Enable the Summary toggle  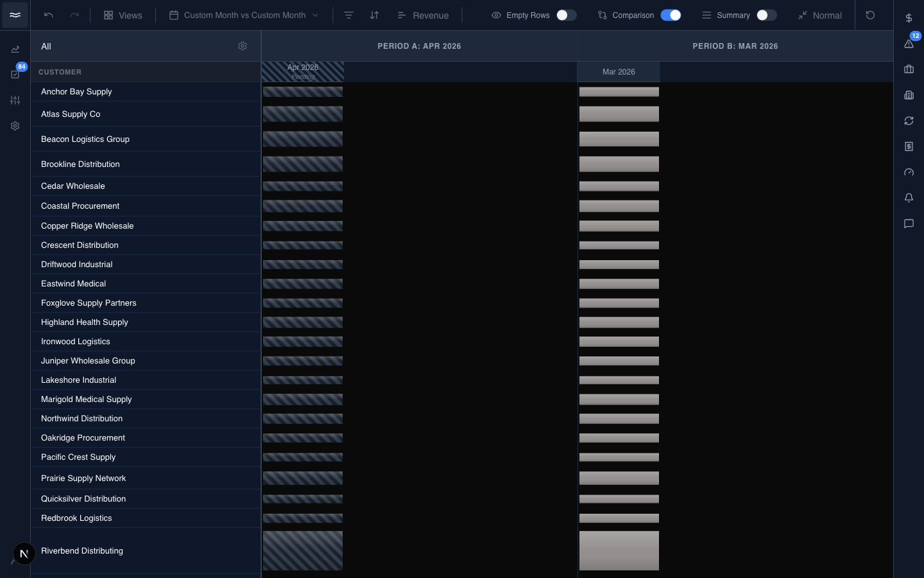point(766,15)
